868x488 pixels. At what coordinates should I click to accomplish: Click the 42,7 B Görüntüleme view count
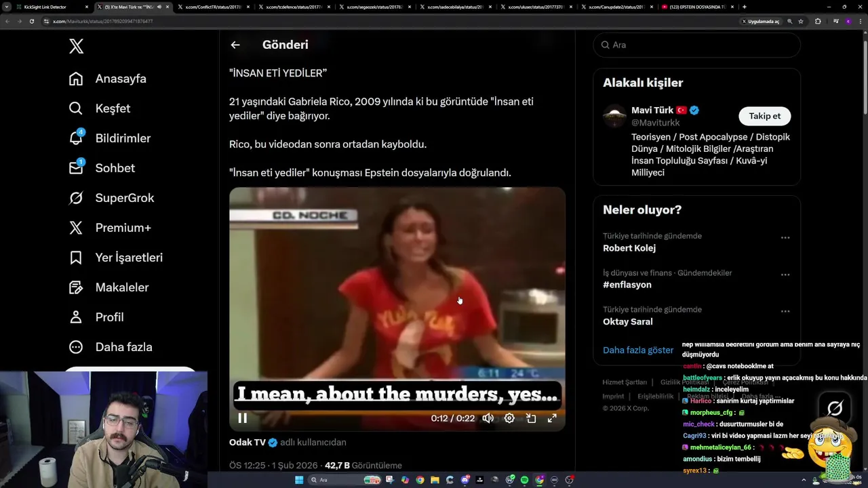(363, 466)
